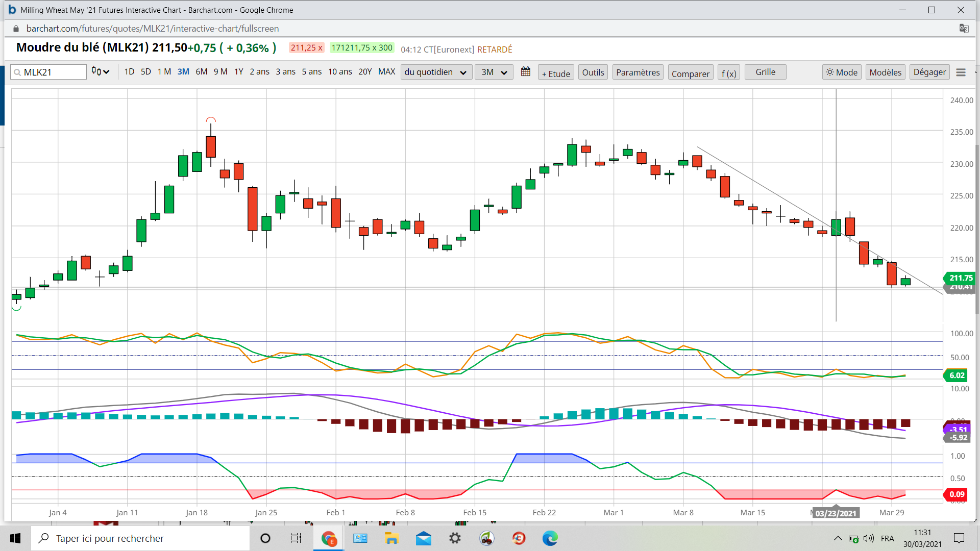The image size is (980, 551).
Task: Open the hamburger menu icon
Action: 961,72
